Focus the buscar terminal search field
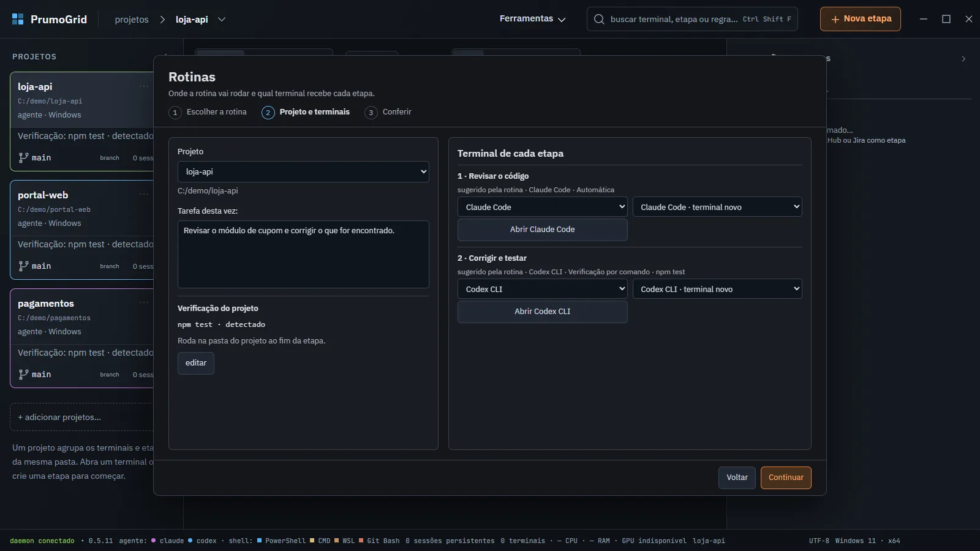The width and height of the screenshot is (980, 551). coord(692,19)
